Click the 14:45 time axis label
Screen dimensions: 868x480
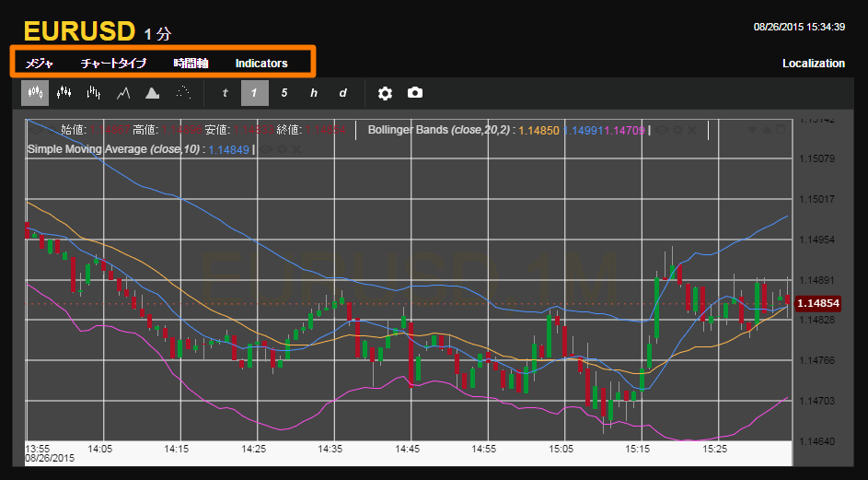click(408, 449)
